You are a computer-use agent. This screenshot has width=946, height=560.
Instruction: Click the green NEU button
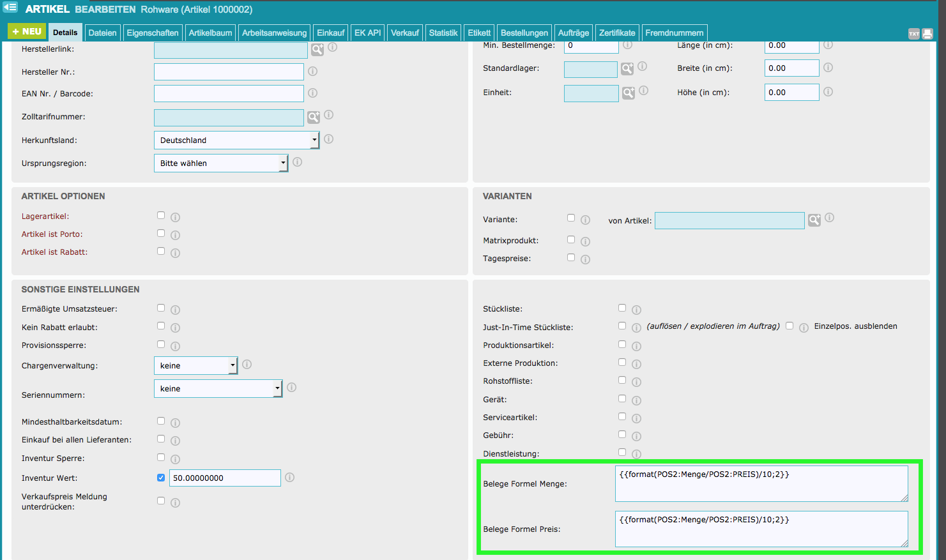(27, 31)
